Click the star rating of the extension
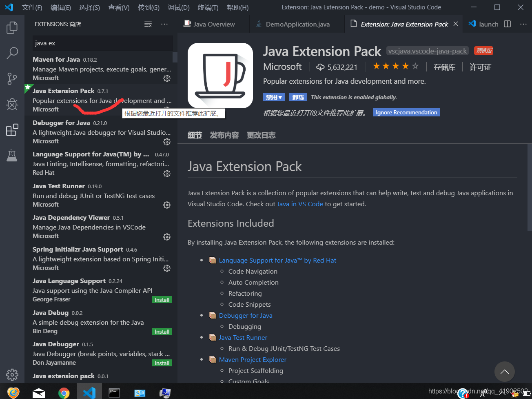The image size is (532, 399). pos(395,66)
